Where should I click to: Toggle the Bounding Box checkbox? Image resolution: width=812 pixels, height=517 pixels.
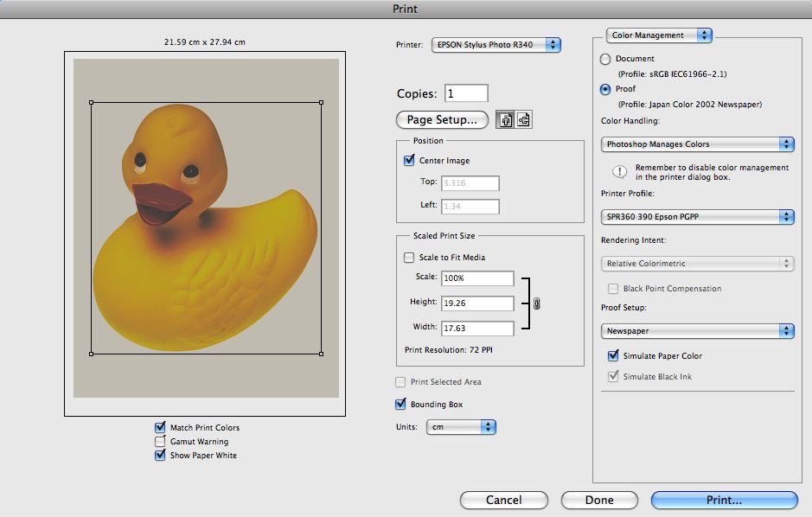[400, 405]
